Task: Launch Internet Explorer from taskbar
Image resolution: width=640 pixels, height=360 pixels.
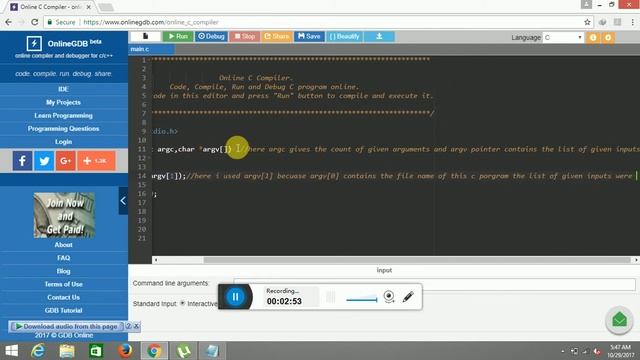Action: coord(38,351)
